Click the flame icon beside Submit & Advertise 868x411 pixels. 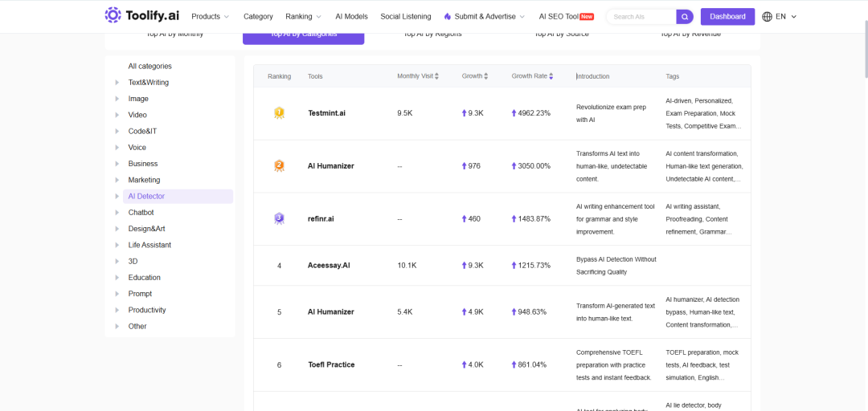point(448,17)
